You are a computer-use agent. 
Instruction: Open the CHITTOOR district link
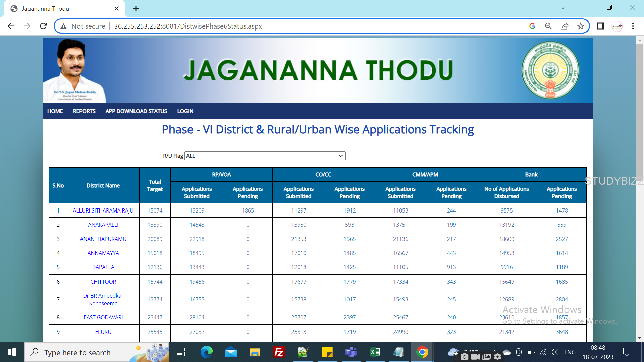coord(103,282)
